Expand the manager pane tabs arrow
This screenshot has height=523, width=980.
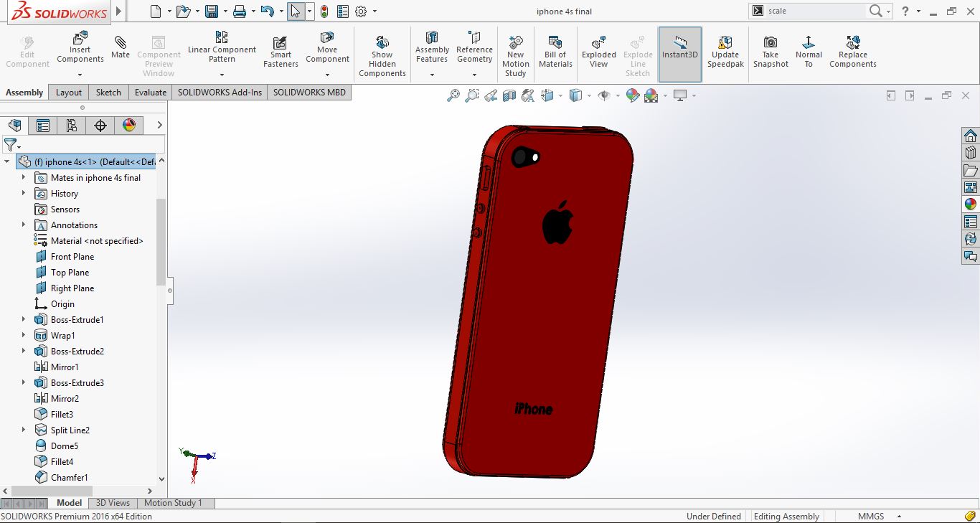[x=159, y=126]
